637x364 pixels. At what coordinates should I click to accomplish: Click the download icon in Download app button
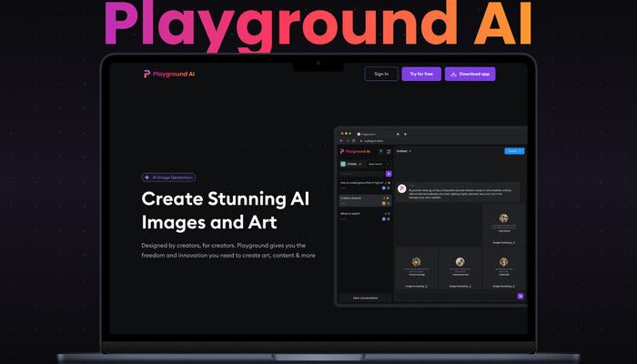click(452, 74)
